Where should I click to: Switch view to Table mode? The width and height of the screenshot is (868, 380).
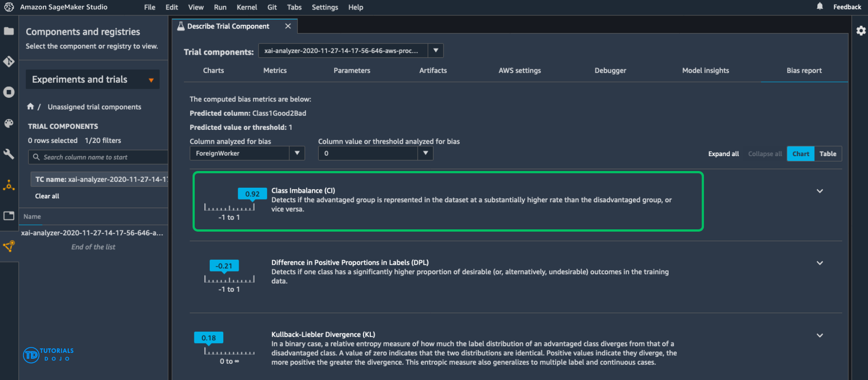click(x=828, y=154)
